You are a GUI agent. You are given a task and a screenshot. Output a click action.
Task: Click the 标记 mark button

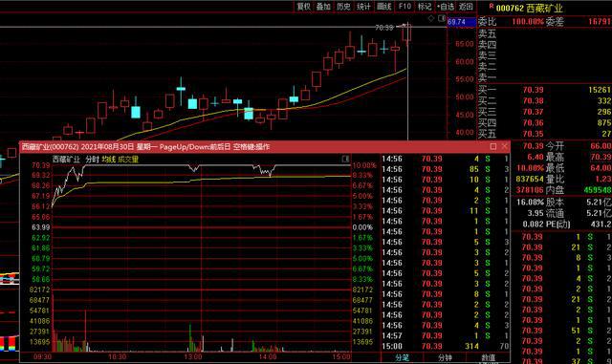[425, 7]
